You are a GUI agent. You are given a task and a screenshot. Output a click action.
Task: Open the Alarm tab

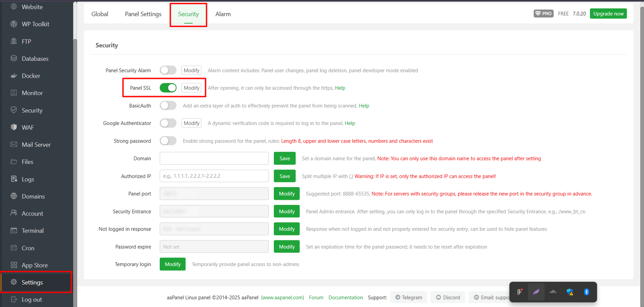pos(223,14)
